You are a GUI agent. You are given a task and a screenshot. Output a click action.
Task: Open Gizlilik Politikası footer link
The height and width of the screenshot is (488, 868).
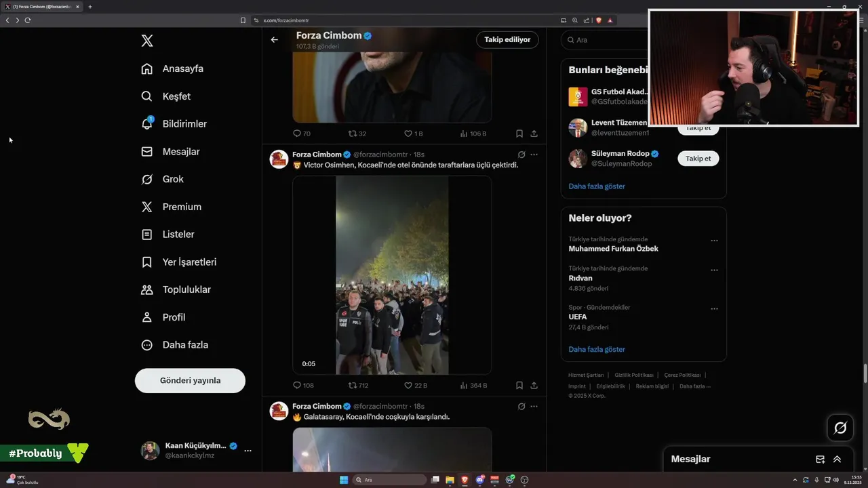pyautogui.click(x=634, y=375)
